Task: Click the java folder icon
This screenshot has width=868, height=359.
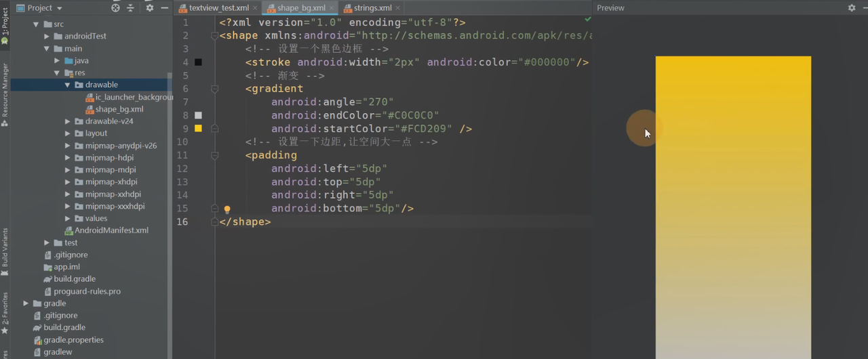Action: pos(68,60)
